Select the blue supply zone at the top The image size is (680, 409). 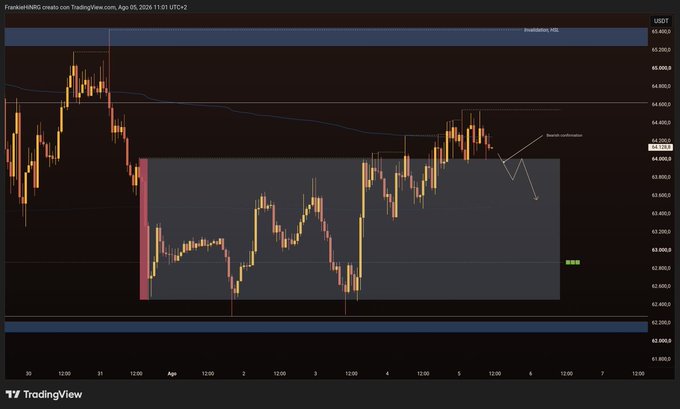(326, 37)
